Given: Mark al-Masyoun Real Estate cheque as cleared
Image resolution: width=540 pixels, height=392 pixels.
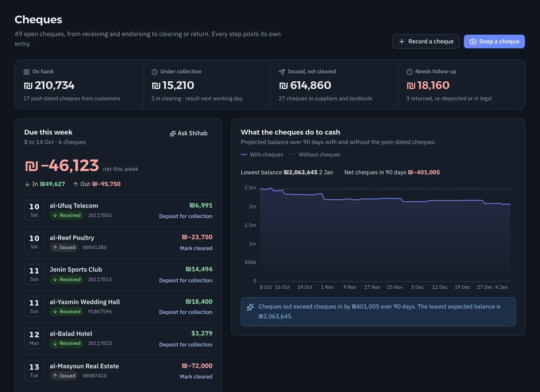Looking at the screenshot, I should pos(196,377).
